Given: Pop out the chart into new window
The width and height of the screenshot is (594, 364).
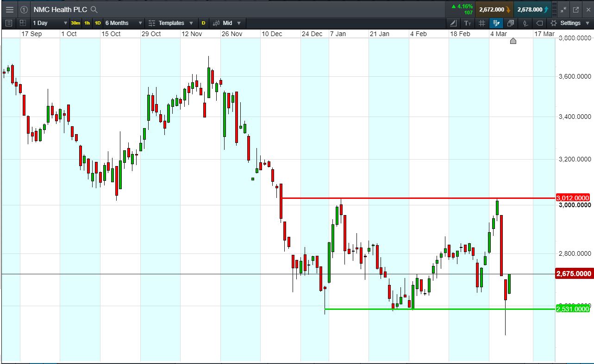Looking at the screenshot, I should (576, 9).
